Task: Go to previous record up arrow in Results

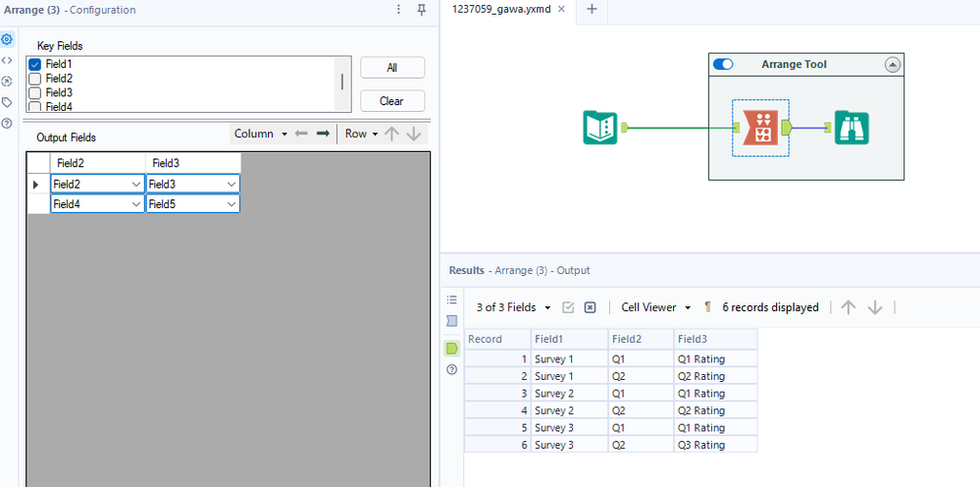Action: coord(849,307)
